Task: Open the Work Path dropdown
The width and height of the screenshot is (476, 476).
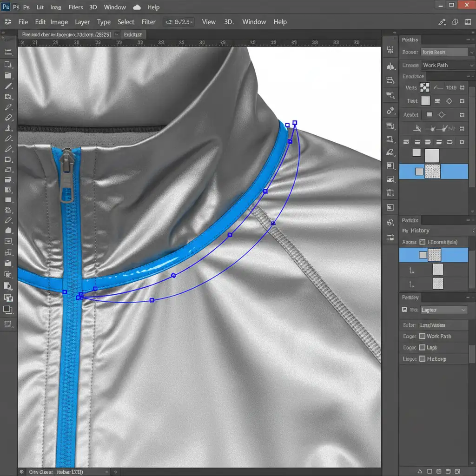Action: (x=447, y=65)
